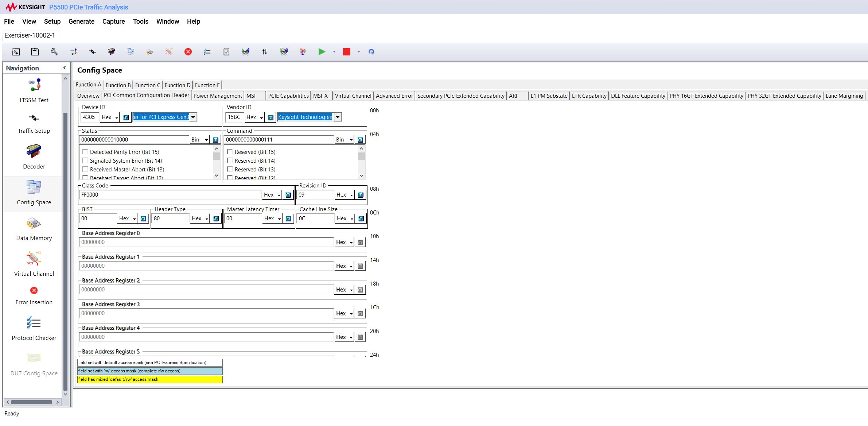Click the Traffic Setup toolbar icon
Viewport: 868px width, 426px height.
coord(93,52)
